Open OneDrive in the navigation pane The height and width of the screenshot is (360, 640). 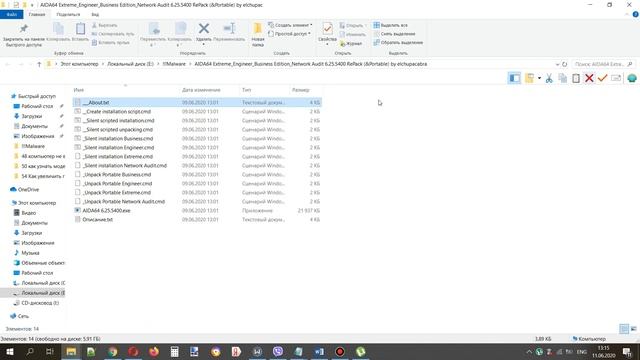pos(24,190)
